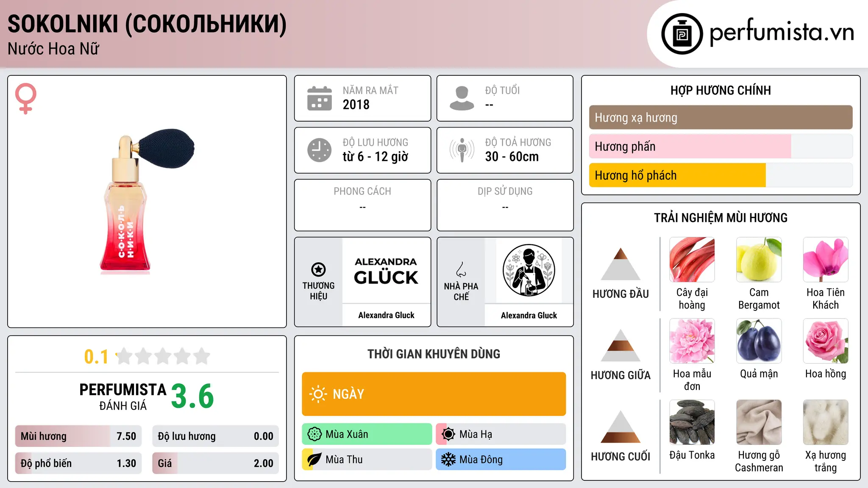Click the Trải nghiệm mùi hương heading

click(x=721, y=218)
